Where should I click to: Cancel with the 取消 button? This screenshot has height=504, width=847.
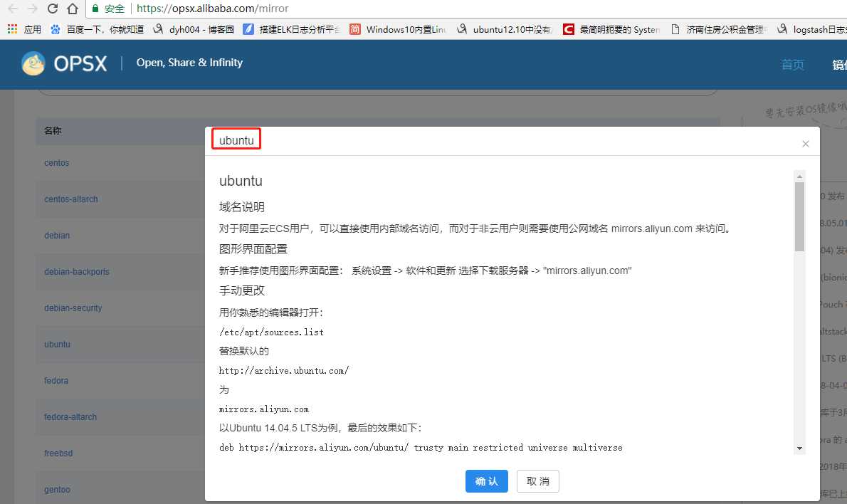[537, 481]
